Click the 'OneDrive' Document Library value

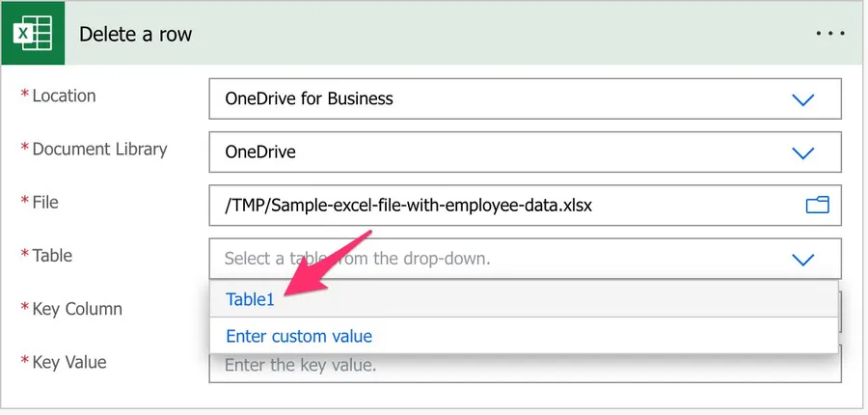[x=260, y=152]
